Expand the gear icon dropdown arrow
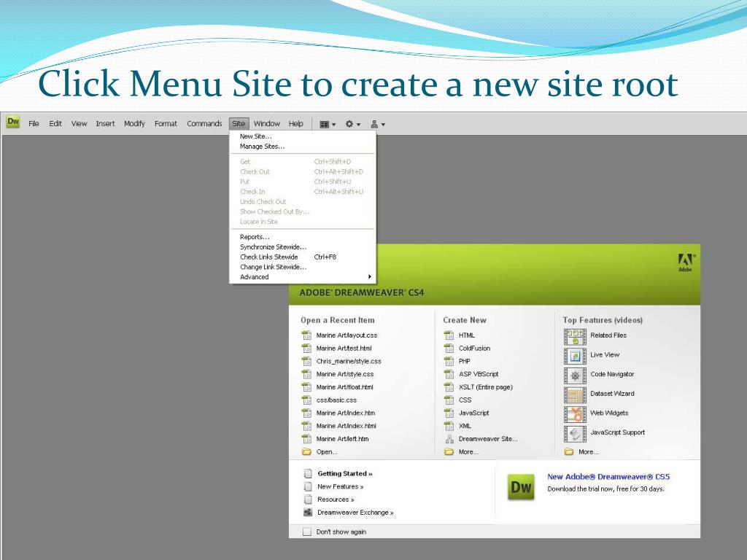747x560 pixels. tap(358, 125)
